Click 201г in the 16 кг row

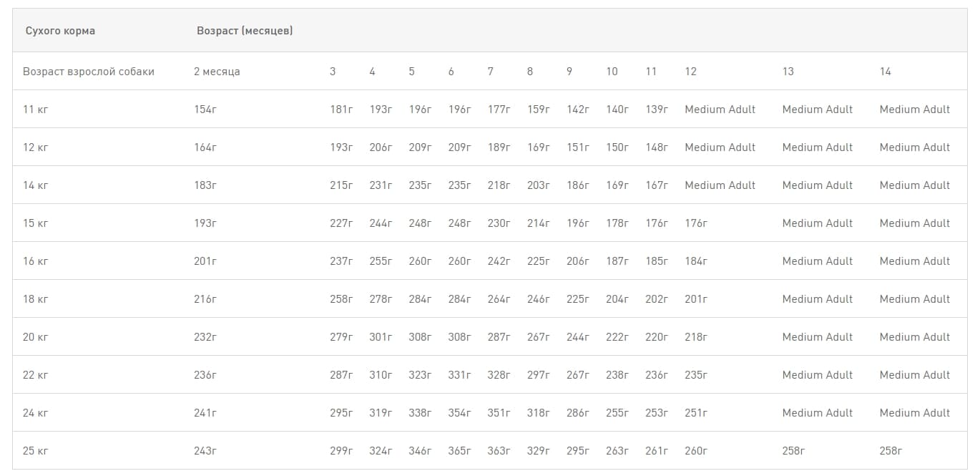coord(205,261)
